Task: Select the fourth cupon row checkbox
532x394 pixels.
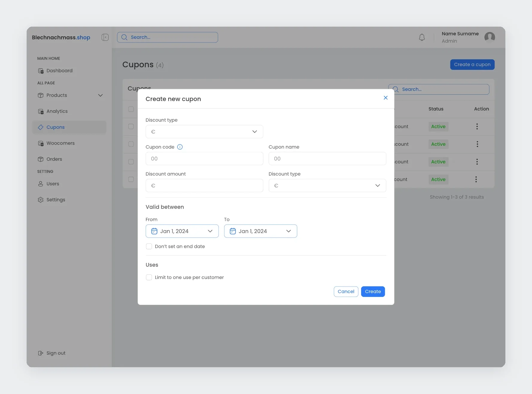Action: tap(131, 179)
